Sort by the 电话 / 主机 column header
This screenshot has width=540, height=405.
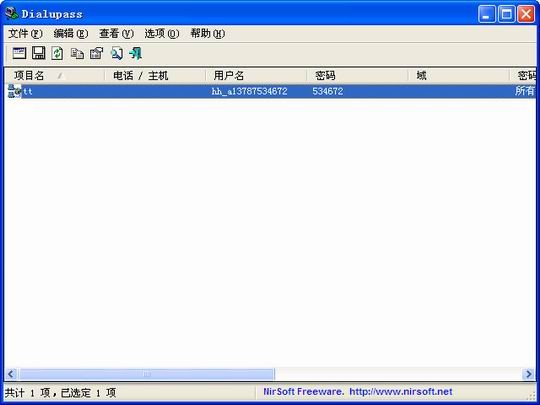point(155,75)
